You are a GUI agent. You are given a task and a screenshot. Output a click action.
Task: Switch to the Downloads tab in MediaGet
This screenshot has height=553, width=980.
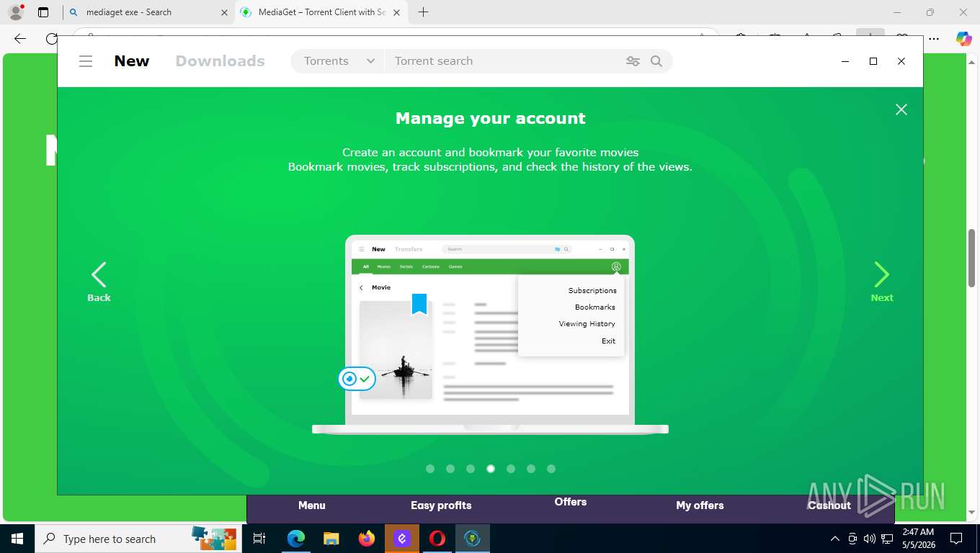pyautogui.click(x=220, y=61)
